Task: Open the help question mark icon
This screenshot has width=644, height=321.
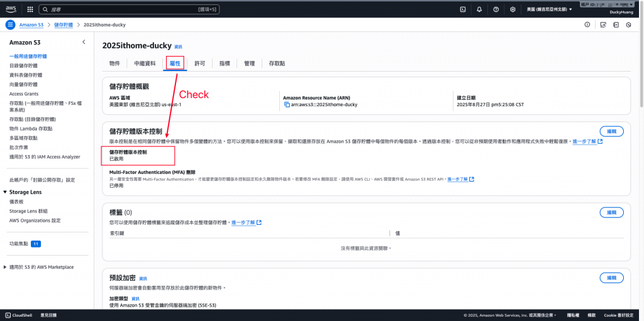Action: [x=496, y=9]
